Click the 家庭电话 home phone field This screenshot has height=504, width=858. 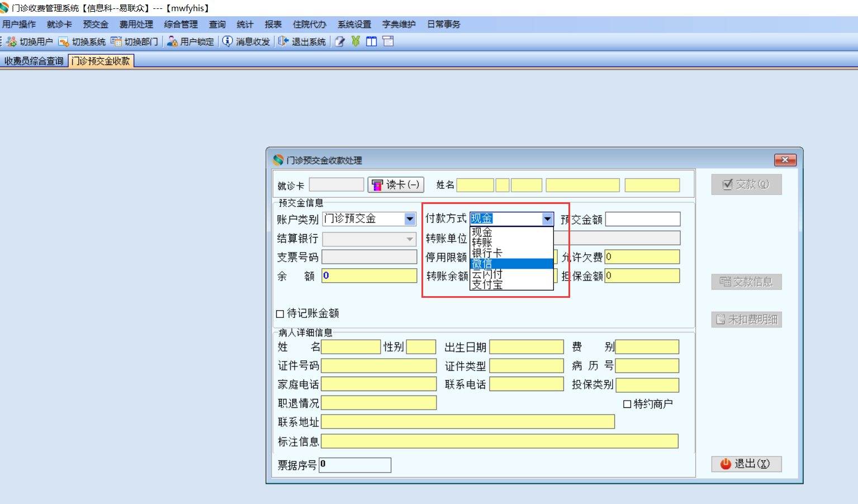tap(379, 384)
